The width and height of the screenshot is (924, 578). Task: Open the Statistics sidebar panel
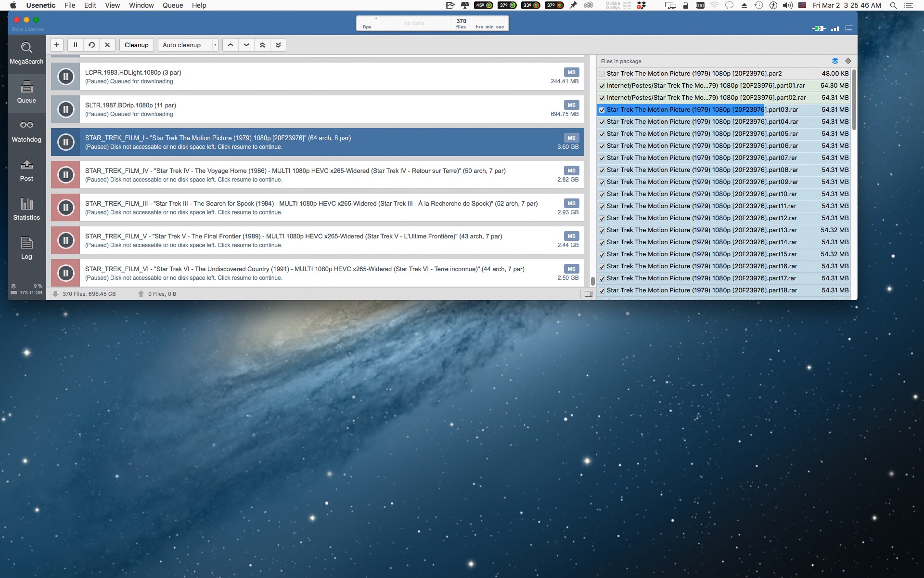coord(26,210)
